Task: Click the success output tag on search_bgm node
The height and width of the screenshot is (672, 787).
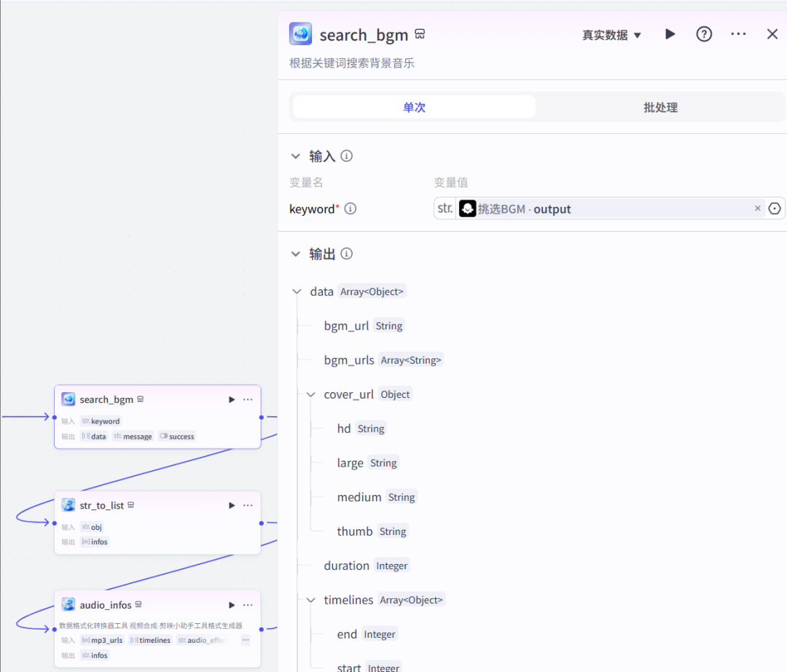Action: 177,436
